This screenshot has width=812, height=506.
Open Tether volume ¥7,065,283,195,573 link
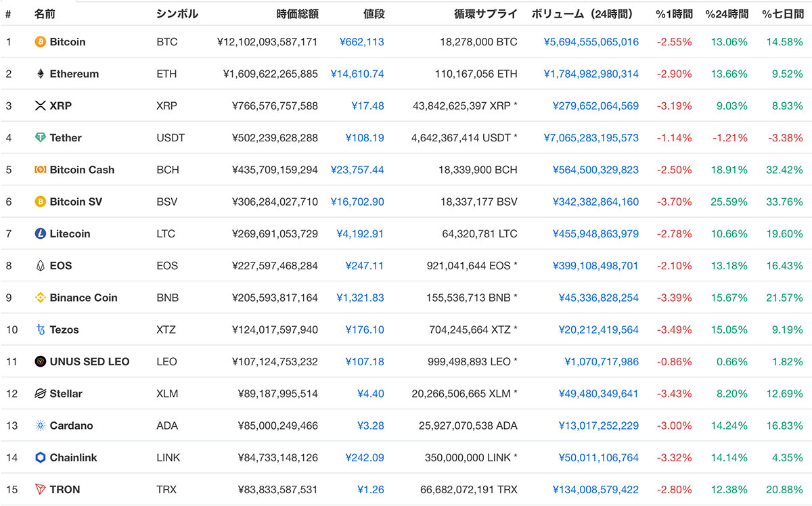[x=591, y=137]
